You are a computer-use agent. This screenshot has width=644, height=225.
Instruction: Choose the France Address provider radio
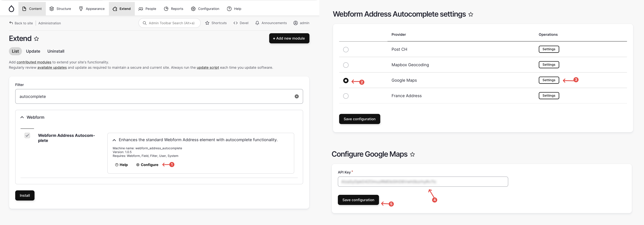[x=346, y=96]
